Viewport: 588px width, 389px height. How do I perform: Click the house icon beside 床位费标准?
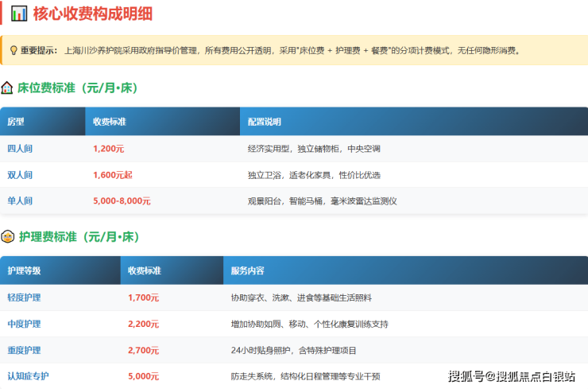point(7,88)
